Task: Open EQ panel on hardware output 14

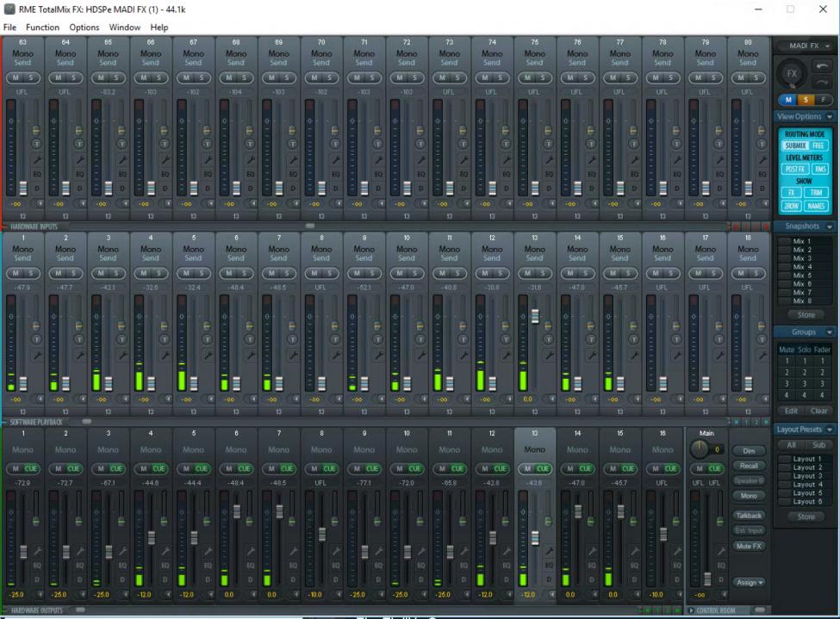Action: (592, 566)
